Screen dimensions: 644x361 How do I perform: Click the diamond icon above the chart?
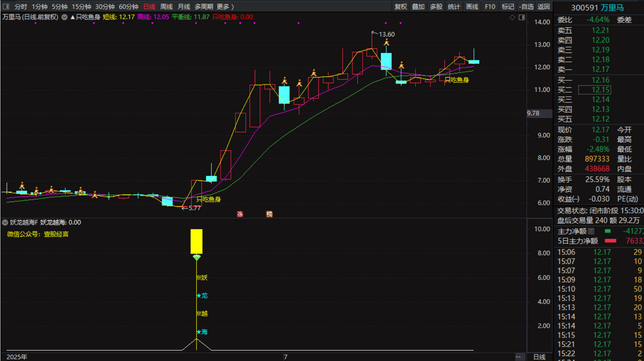click(512, 17)
